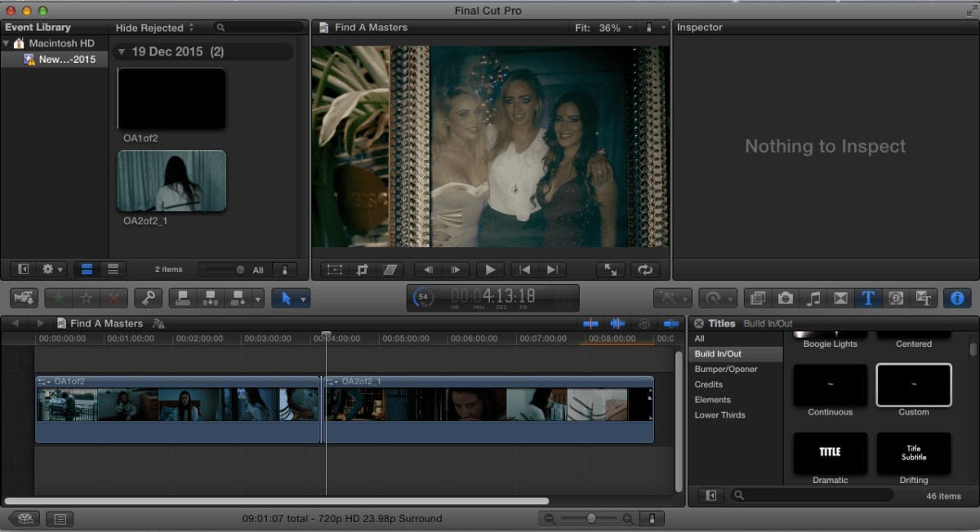Open the Generators browser
980x532 pixels.
pyautogui.click(x=896, y=299)
